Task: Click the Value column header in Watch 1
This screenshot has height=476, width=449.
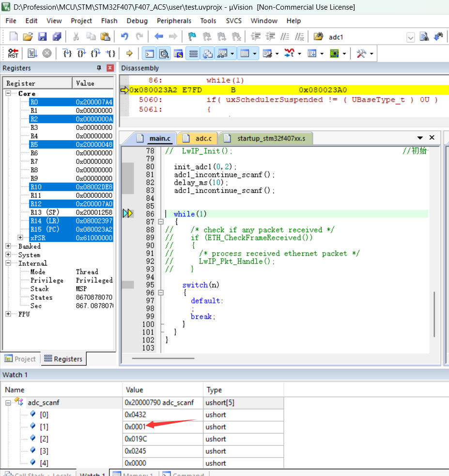Action: (x=163, y=390)
